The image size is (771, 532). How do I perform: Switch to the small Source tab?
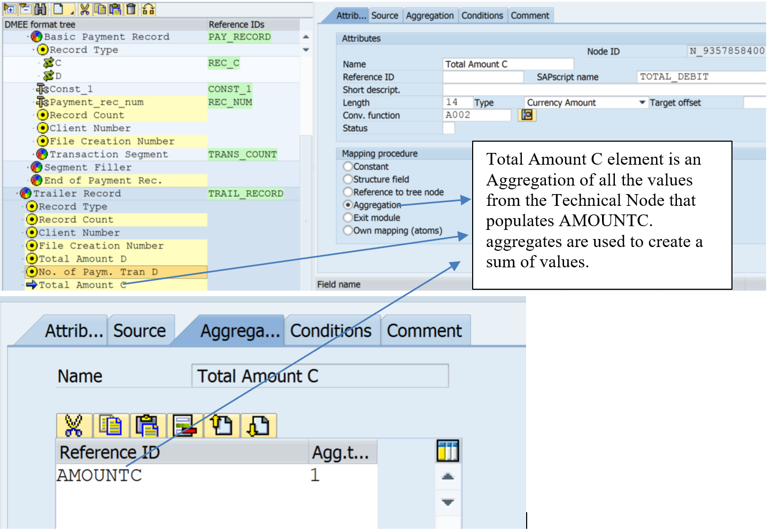385,16
